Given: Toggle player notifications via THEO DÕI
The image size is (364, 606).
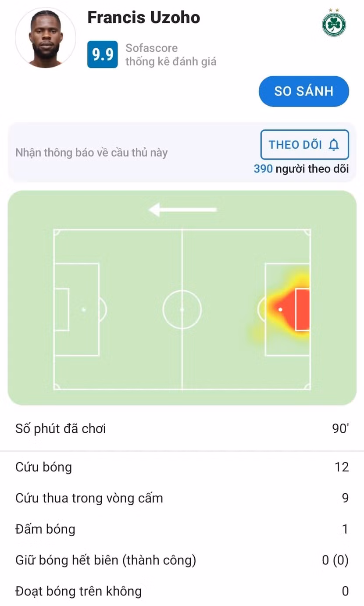Looking at the screenshot, I should click(305, 144).
